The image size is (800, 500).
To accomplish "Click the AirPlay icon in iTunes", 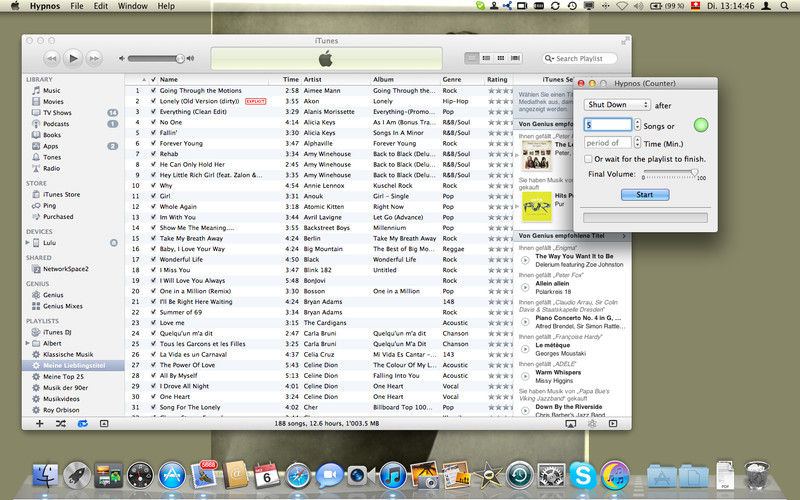I will [570, 423].
